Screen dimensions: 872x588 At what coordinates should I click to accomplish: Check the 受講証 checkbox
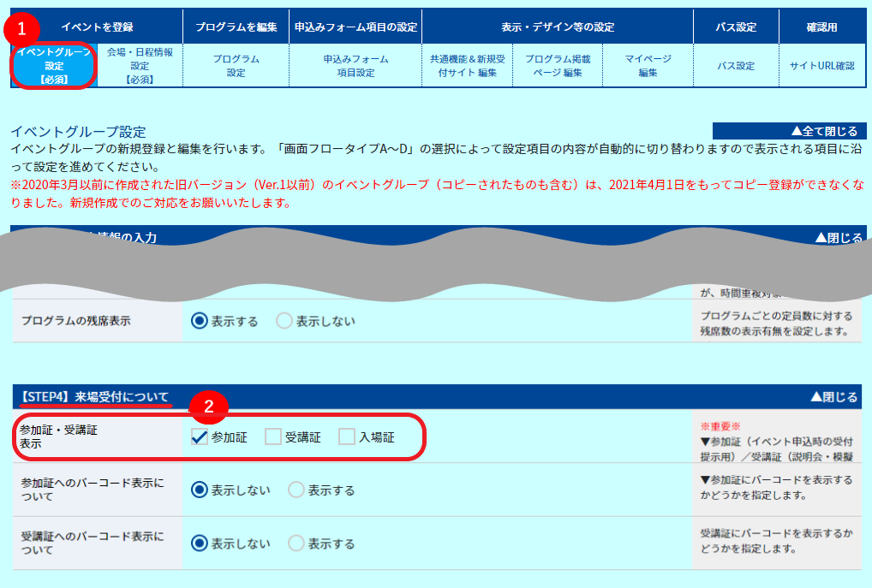tap(273, 437)
